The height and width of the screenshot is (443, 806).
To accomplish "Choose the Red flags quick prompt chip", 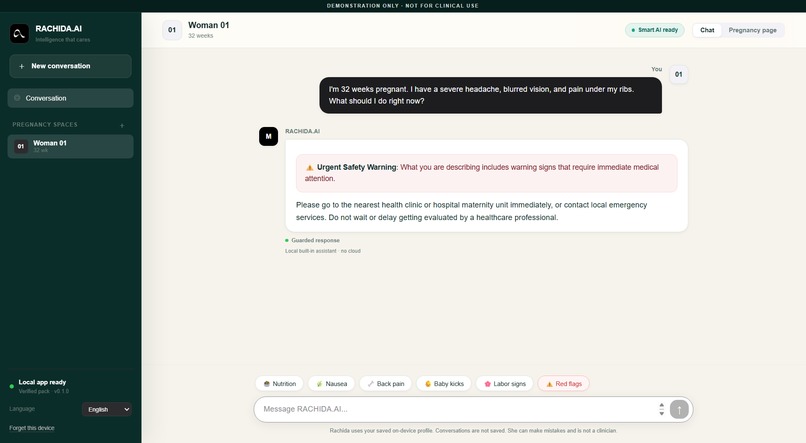I will point(563,384).
